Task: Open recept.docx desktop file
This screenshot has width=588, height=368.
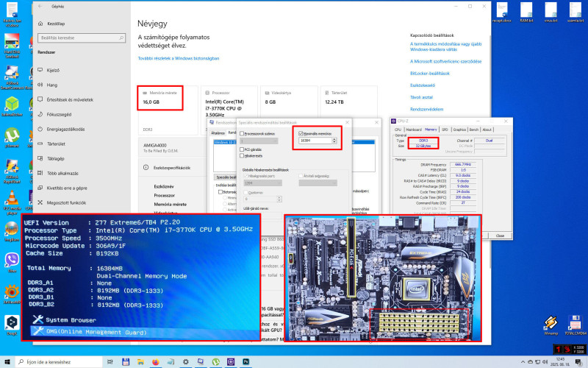Action: (502, 12)
